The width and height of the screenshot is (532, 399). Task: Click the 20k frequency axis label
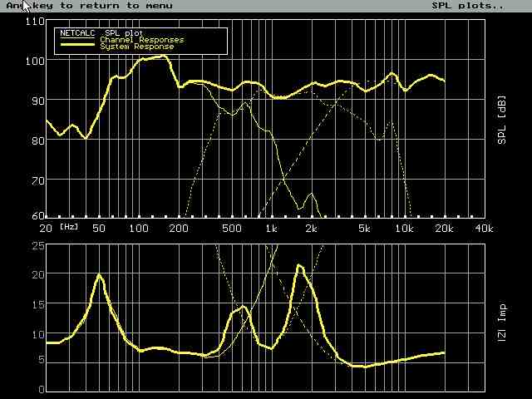click(x=444, y=229)
